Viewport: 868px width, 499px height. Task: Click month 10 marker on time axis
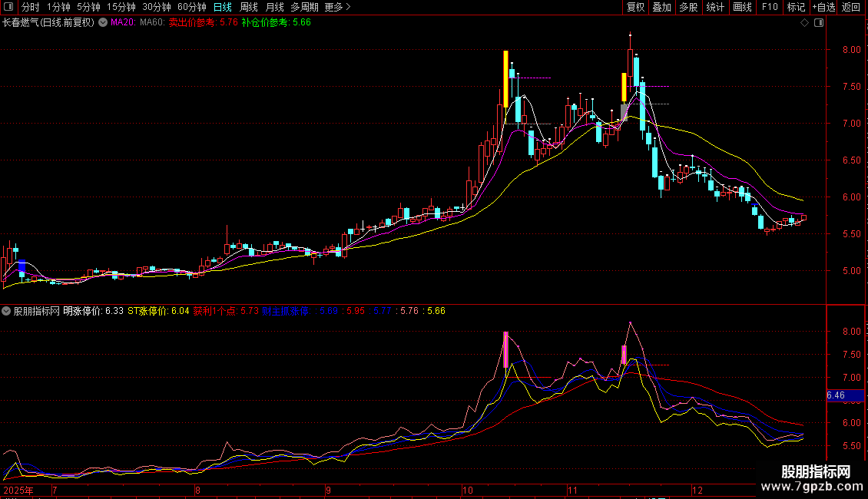pyautogui.click(x=468, y=490)
